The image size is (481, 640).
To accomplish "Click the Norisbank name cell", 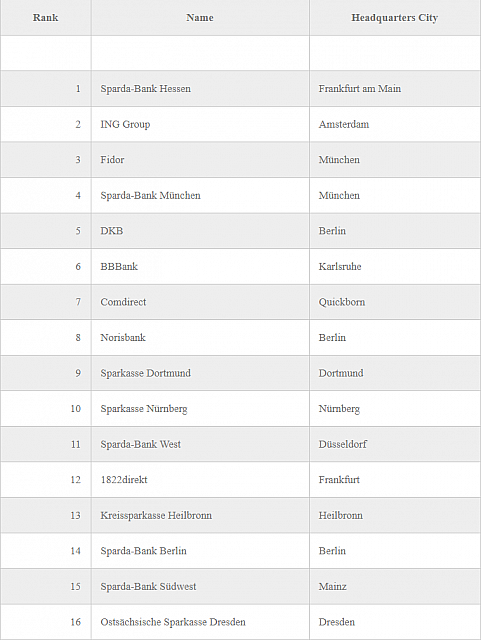I will (200, 338).
